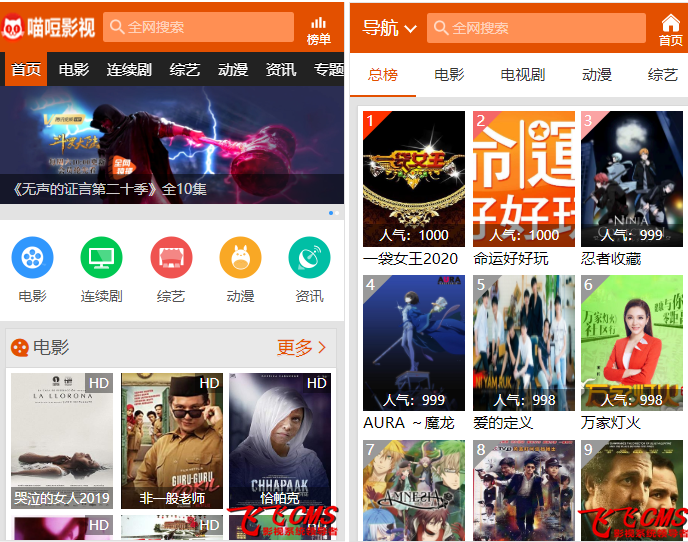Open the red 综艺 stage icon

click(x=171, y=258)
